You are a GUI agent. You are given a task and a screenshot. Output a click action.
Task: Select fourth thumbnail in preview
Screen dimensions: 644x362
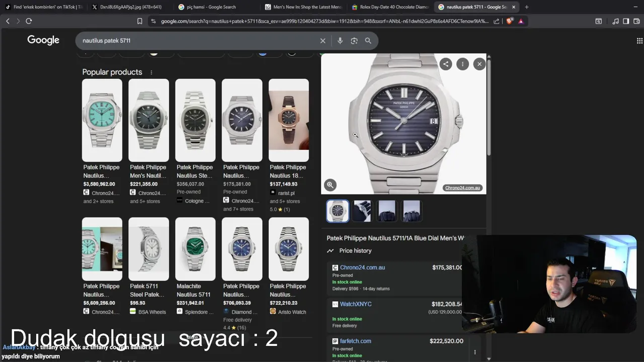click(x=412, y=211)
